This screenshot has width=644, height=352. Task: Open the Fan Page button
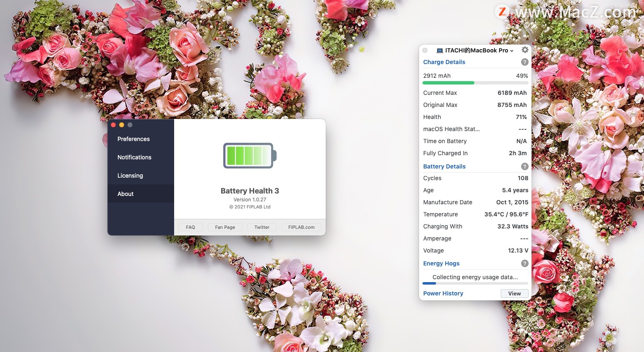[225, 227]
